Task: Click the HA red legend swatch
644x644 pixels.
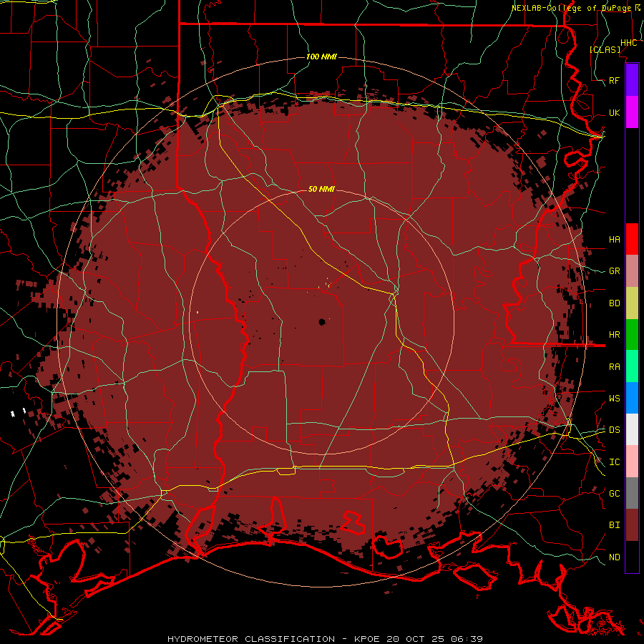Action: (x=632, y=239)
